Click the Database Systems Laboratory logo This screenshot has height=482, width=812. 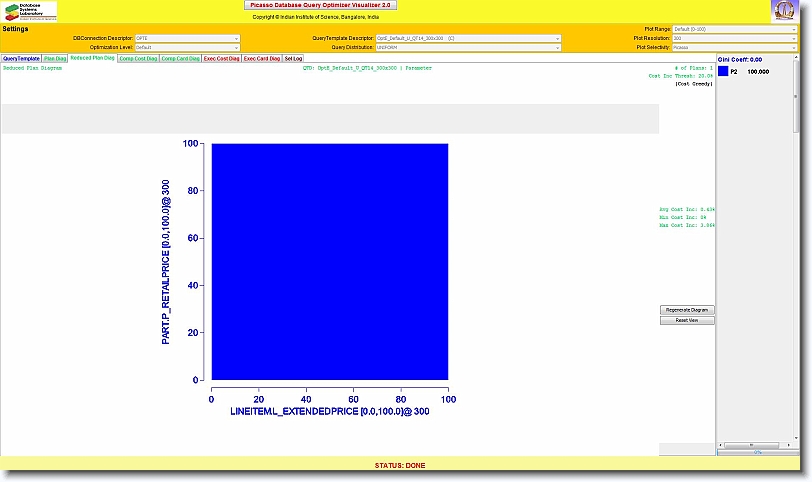click(29, 11)
